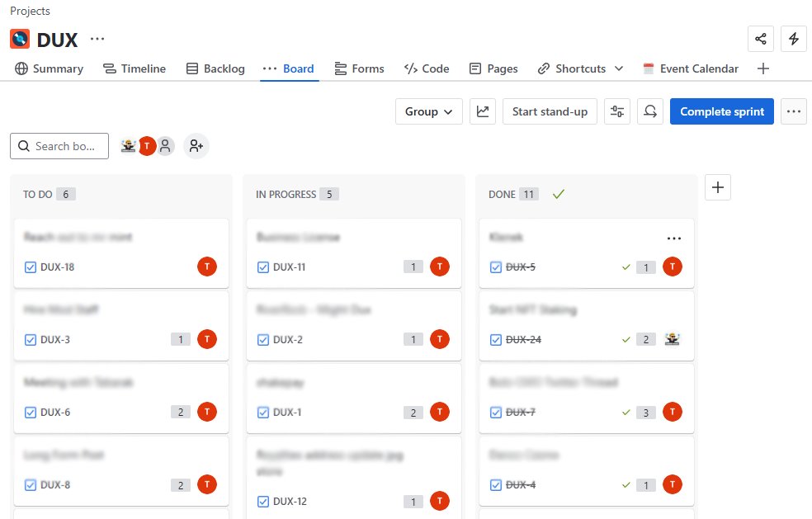Click the story point badge on DUX-1
The height and width of the screenshot is (519, 812).
[413, 413]
